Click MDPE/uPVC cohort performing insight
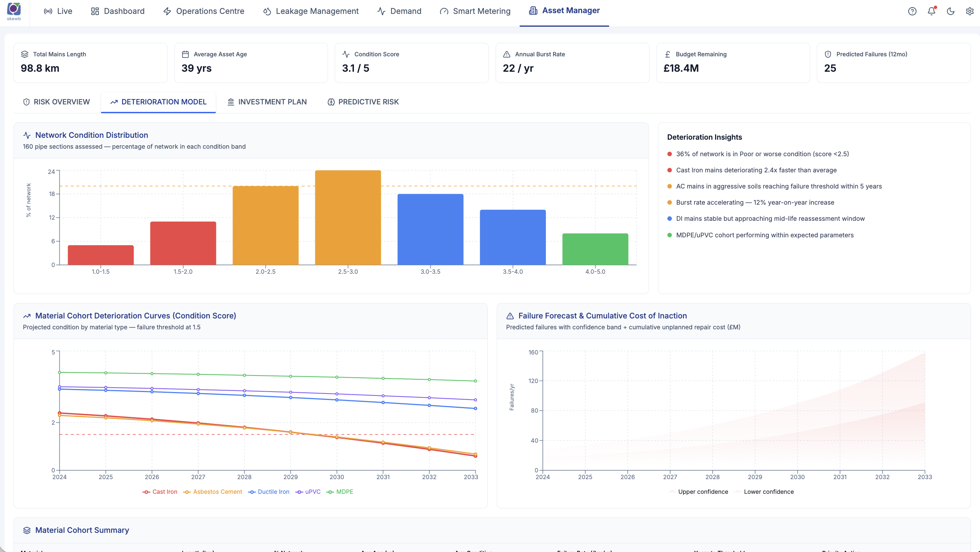The height and width of the screenshot is (552, 980). [x=765, y=235]
